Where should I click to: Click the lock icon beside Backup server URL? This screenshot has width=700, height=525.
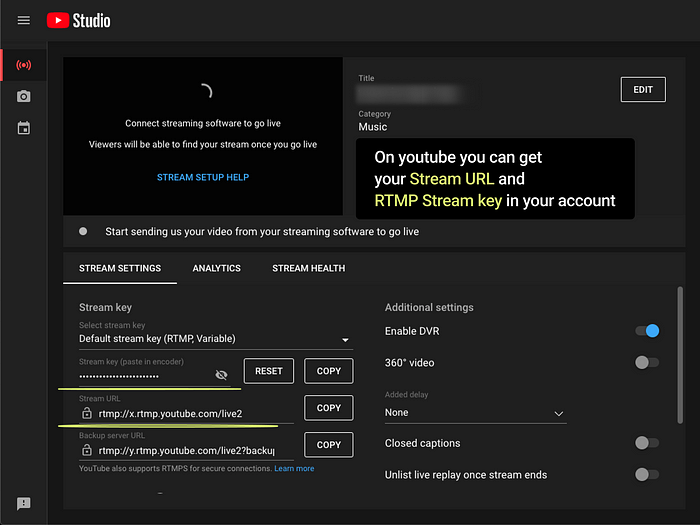87,450
